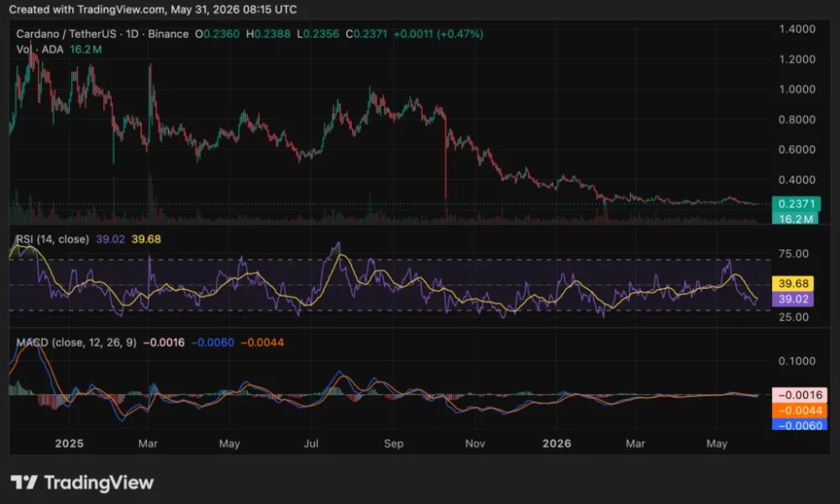Click the blue MACD value −0.0060 in legend
The image size is (840, 504).
(213, 342)
